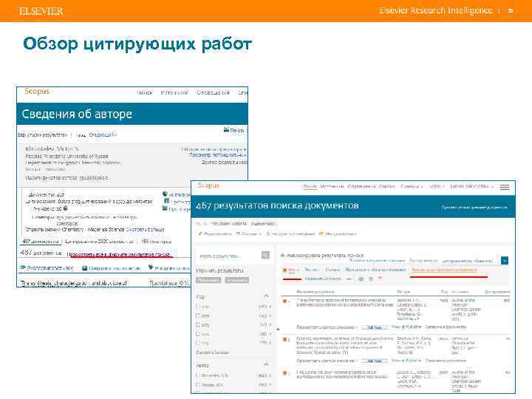Screen dimensions: 532x399
Task: Click the ELSEVIER logo in slide header
Action: (41, 11)
